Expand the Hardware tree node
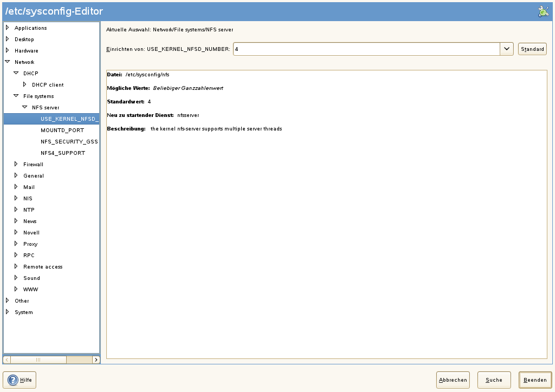This screenshot has width=555, height=392. [8, 50]
